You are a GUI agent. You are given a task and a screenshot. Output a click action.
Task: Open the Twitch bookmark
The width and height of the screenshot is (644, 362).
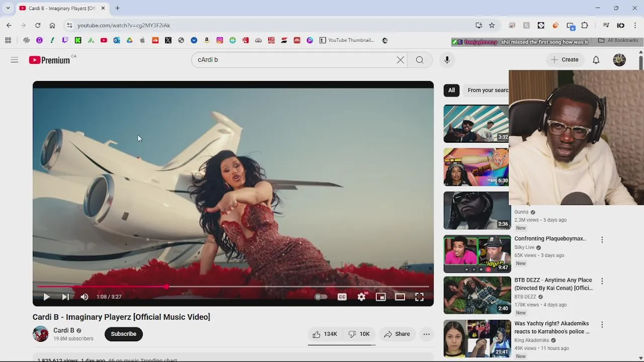(65, 40)
